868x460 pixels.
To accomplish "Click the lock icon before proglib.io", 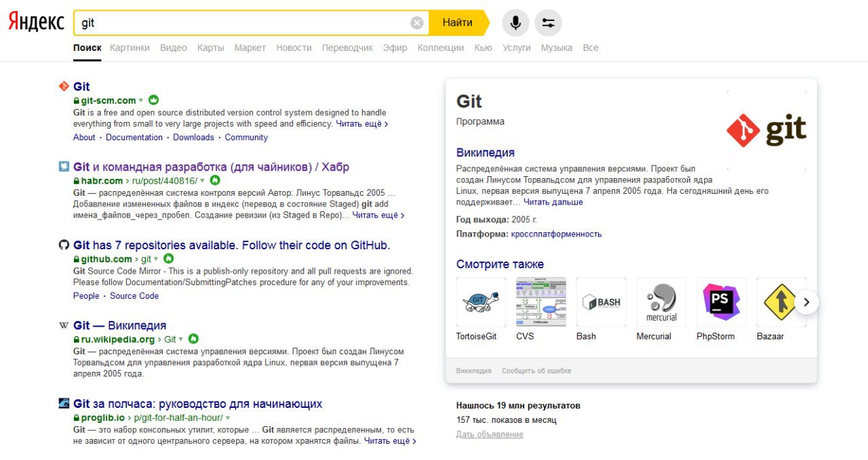I will pos(77,417).
